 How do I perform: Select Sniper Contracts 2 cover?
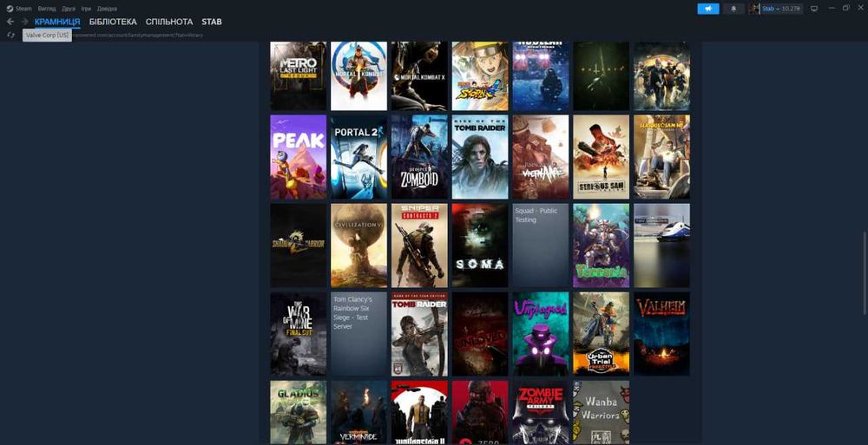coord(419,245)
